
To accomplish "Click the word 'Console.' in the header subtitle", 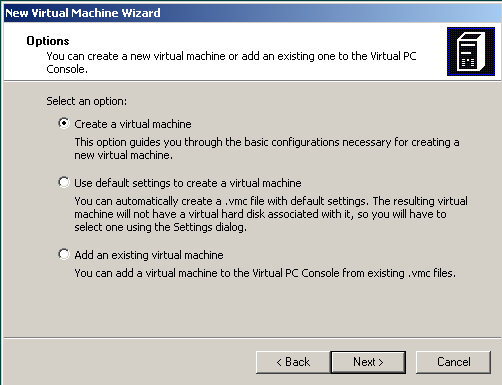I will pos(67,69).
